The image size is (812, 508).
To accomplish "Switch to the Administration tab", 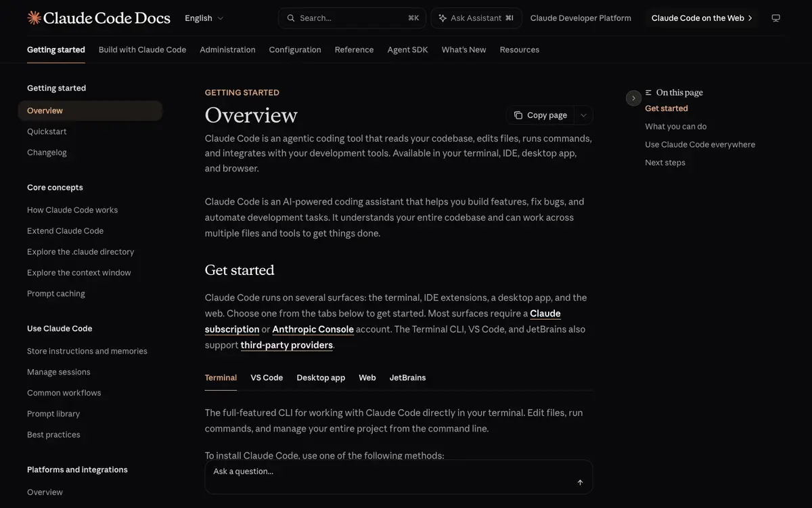I will coord(227,49).
